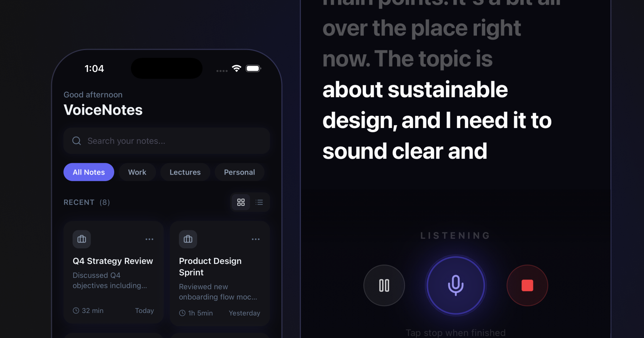This screenshot has height=338, width=644.
Task: Select the Work category filter
Action: coord(137,172)
